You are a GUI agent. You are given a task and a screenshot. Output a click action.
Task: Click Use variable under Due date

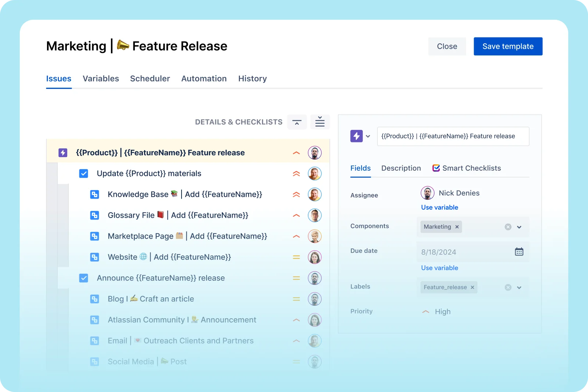point(440,268)
